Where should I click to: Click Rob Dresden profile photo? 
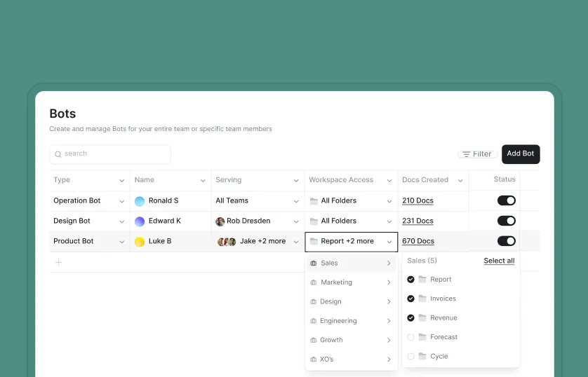[x=220, y=221]
